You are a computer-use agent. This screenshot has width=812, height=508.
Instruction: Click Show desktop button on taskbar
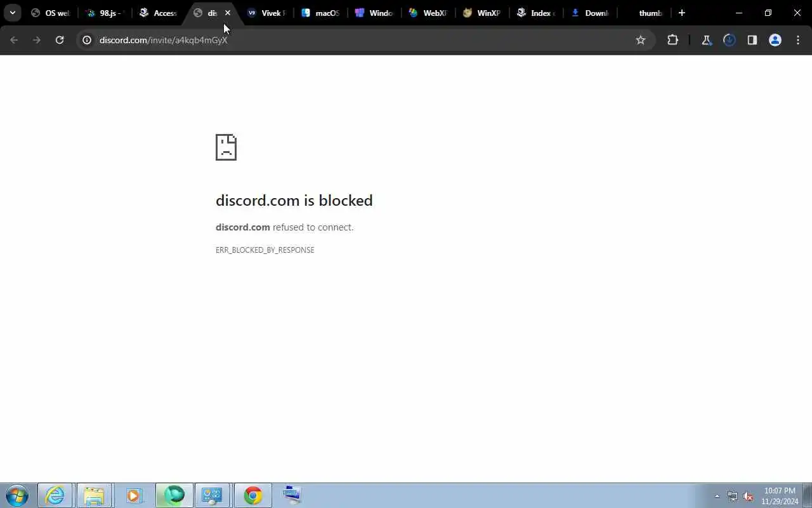[807, 495]
